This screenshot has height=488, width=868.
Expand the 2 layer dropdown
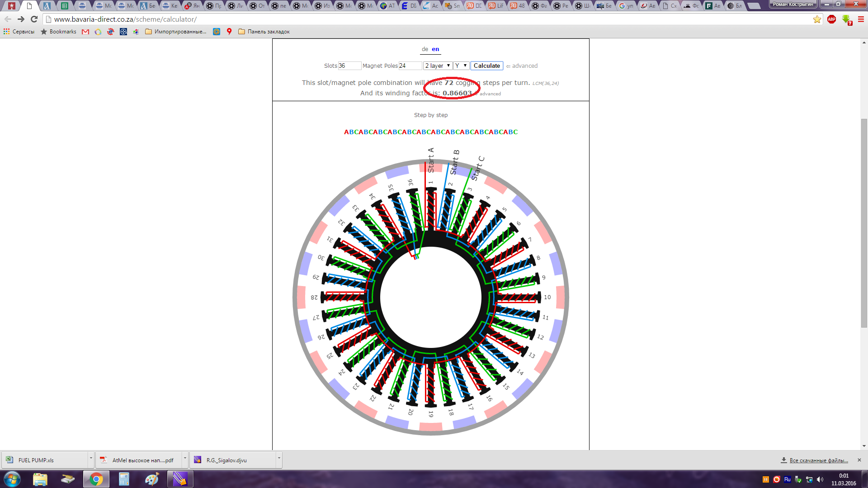(437, 66)
